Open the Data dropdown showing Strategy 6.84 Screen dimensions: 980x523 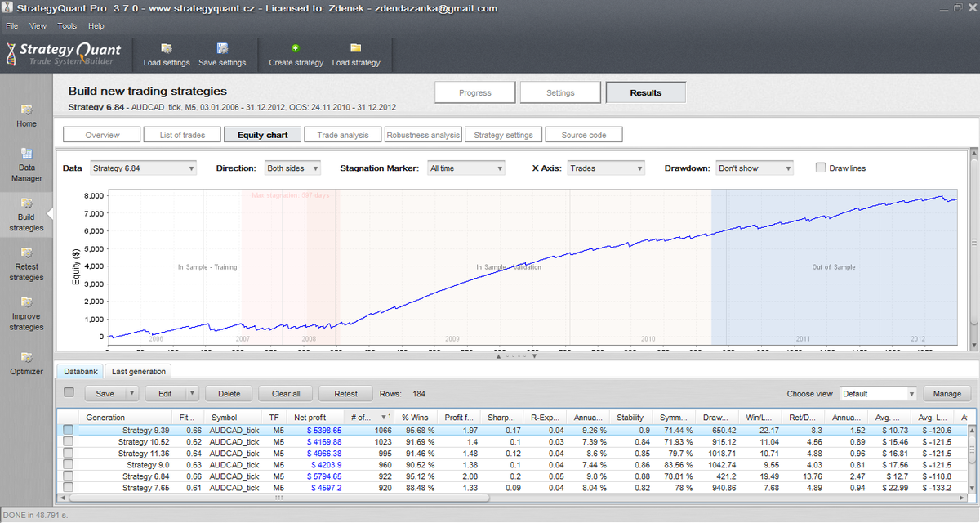144,168
